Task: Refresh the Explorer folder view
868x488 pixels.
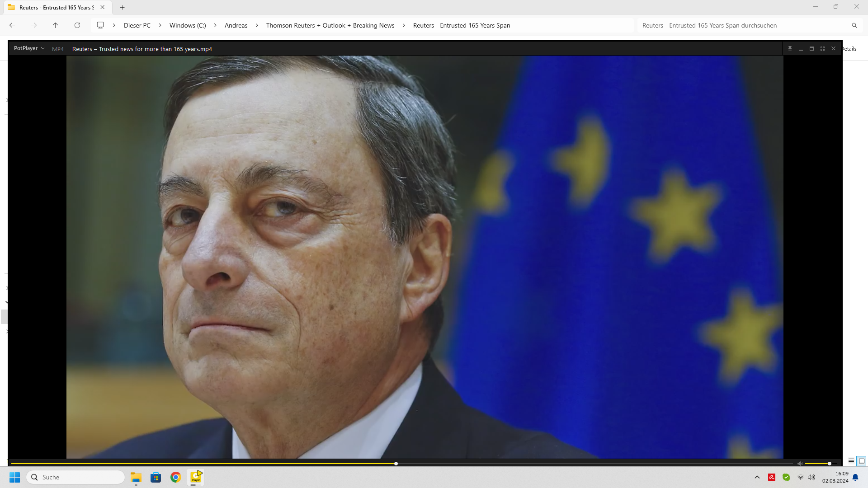Action: 77,25
